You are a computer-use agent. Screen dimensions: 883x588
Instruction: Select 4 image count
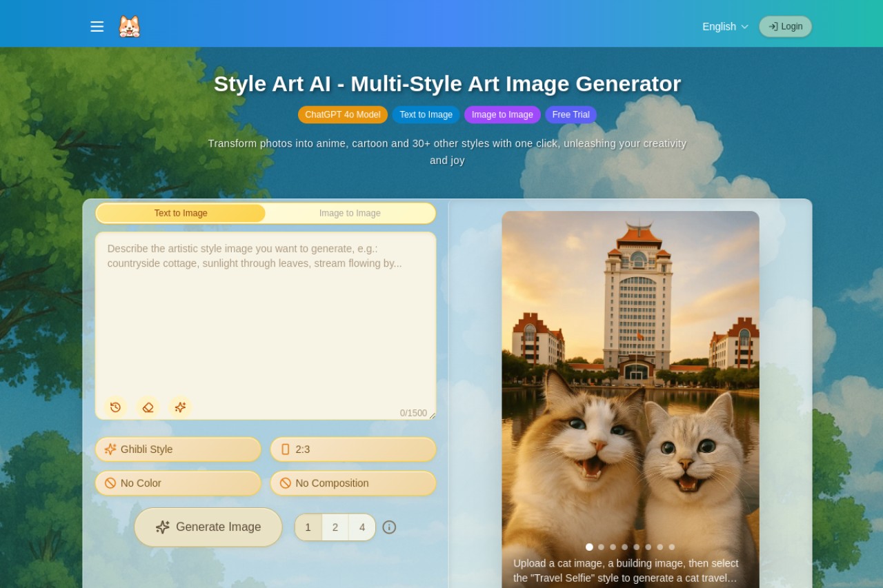click(362, 527)
